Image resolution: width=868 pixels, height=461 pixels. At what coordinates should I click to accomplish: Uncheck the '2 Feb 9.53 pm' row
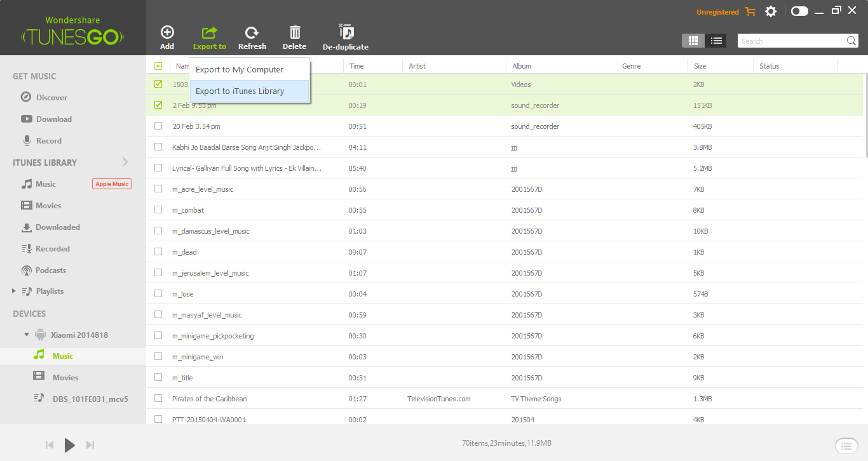tap(158, 105)
